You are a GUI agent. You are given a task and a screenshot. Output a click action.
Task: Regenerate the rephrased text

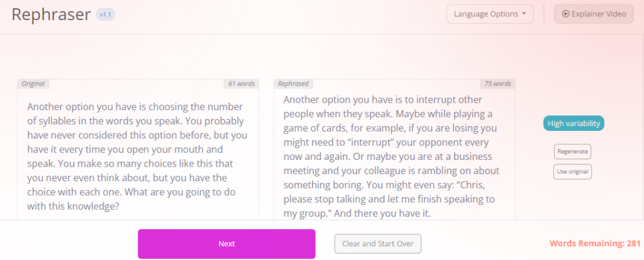point(572,151)
